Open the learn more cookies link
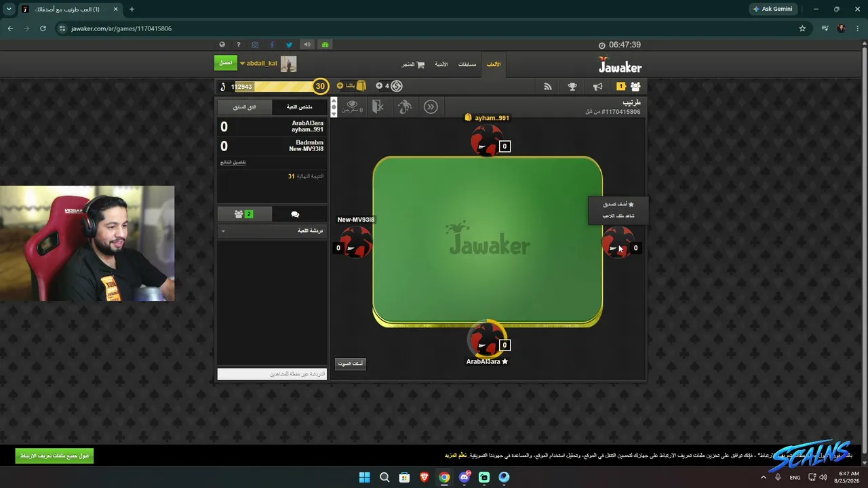 point(456,455)
